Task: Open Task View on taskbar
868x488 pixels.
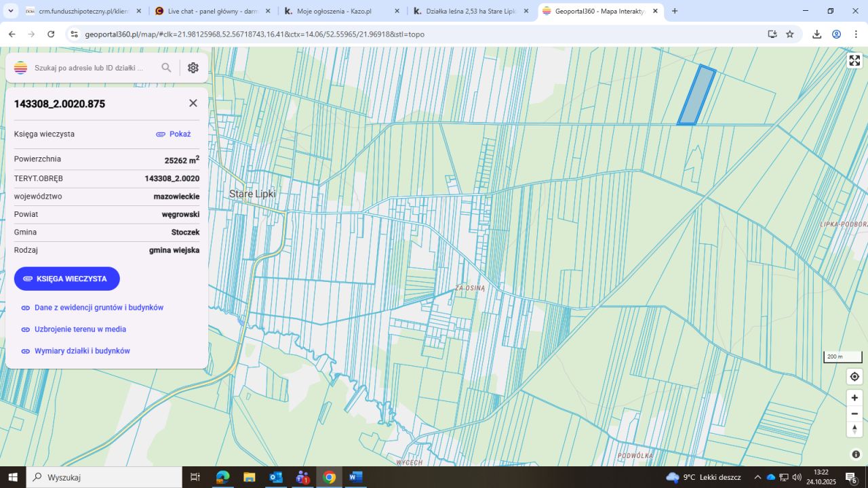Action: coord(195,477)
